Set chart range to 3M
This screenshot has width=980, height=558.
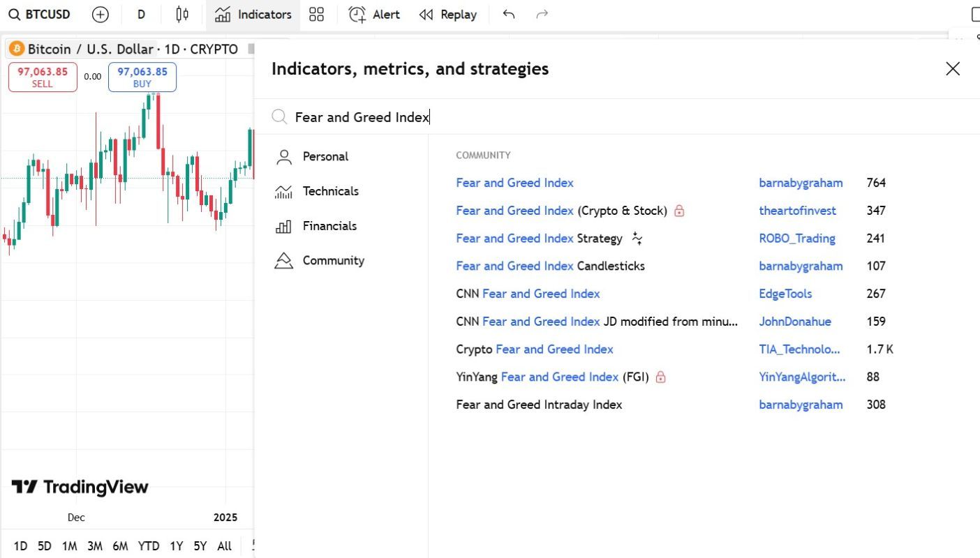[95, 546]
